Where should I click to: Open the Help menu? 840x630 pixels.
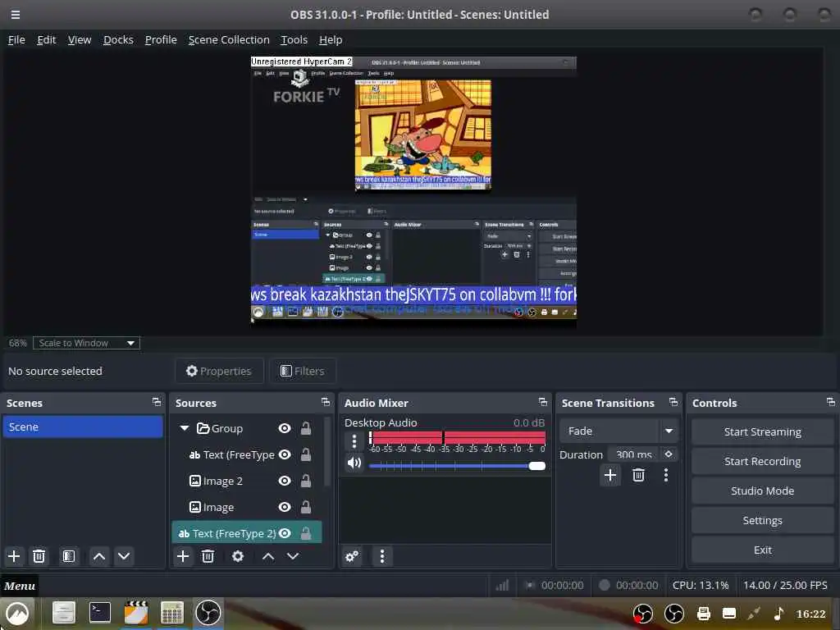[331, 39]
